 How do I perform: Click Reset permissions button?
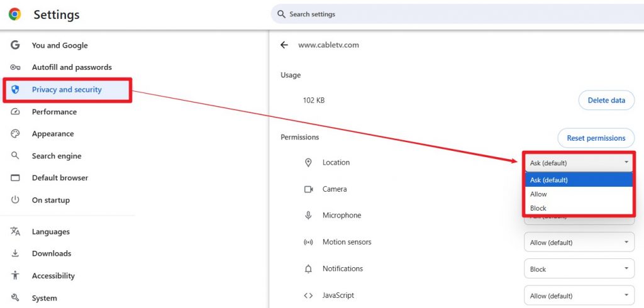[x=596, y=138]
